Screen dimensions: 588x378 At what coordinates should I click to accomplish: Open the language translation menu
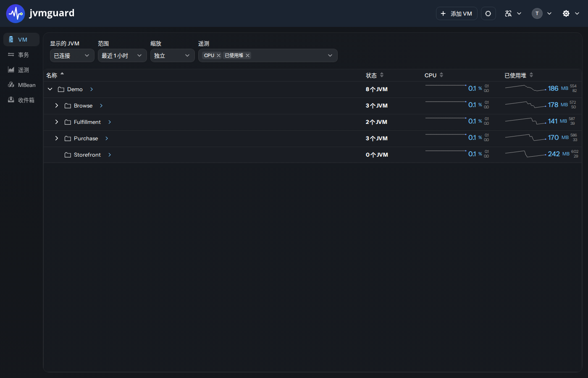pyautogui.click(x=513, y=13)
